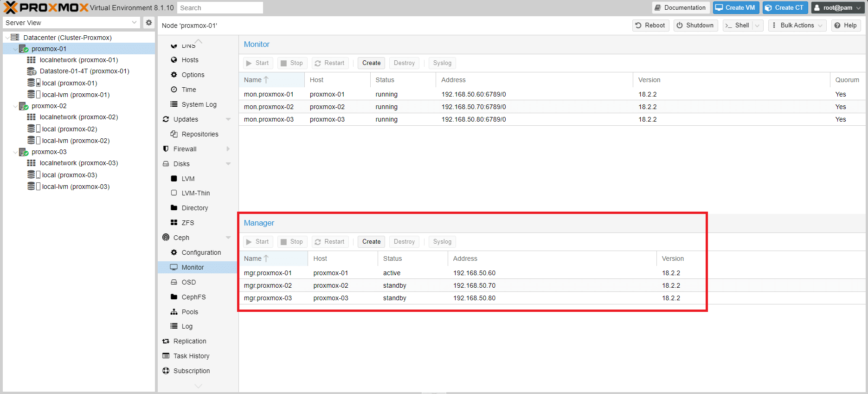The height and width of the screenshot is (394, 868).
Task: Sort Monitor table by Name column
Action: pos(272,80)
